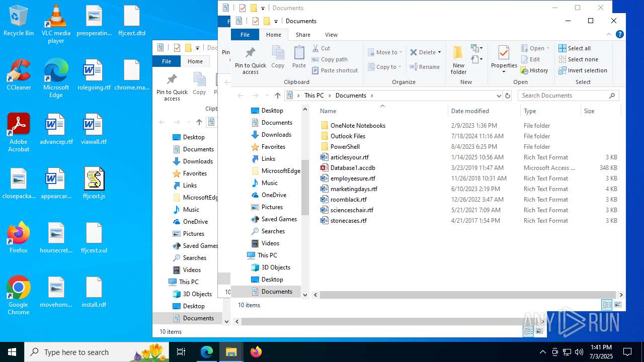Select the marketingdays.rtf file
The height and width of the screenshot is (362, 644).
click(354, 189)
